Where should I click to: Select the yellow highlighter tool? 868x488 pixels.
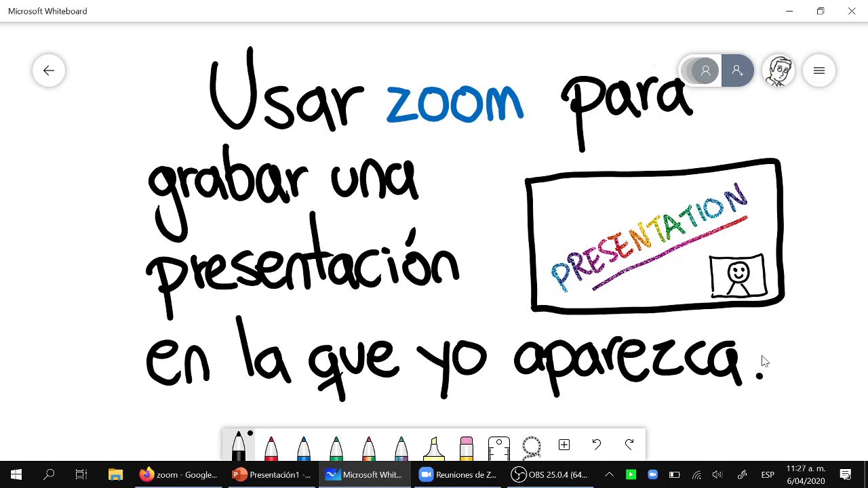433,448
